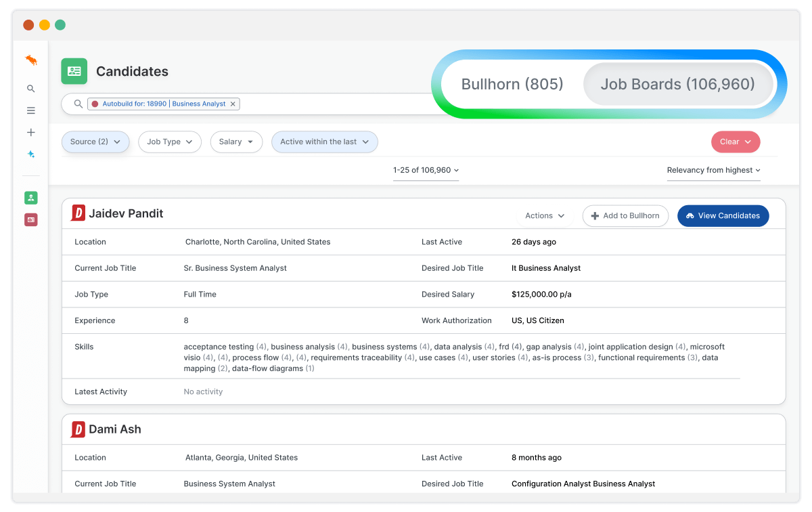Click the '8 months ago' last active value
The height and width of the screenshot is (512, 812).
[x=537, y=458]
